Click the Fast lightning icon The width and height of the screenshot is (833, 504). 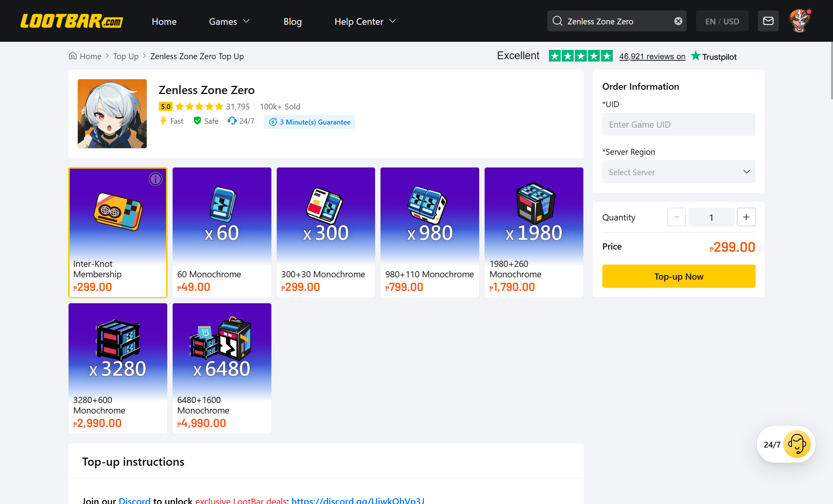click(163, 121)
